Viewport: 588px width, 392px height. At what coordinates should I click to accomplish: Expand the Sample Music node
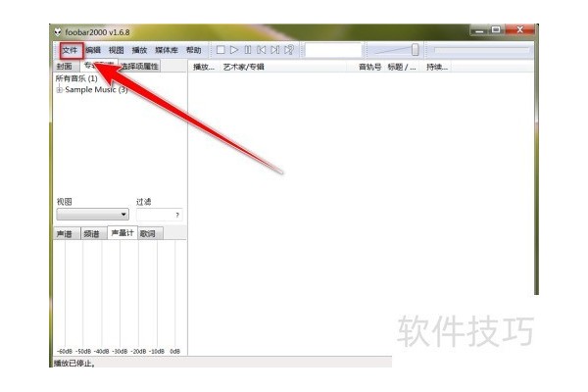(x=59, y=89)
